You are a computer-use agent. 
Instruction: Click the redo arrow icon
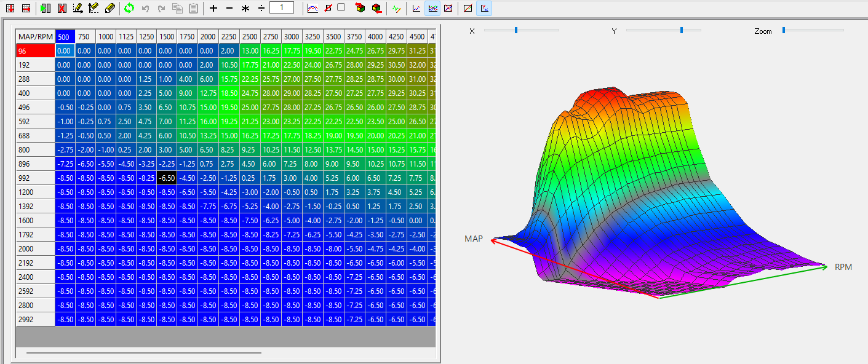point(161,8)
